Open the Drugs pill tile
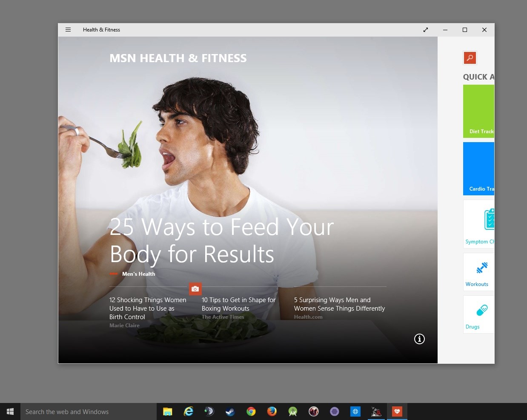 tap(479, 314)
